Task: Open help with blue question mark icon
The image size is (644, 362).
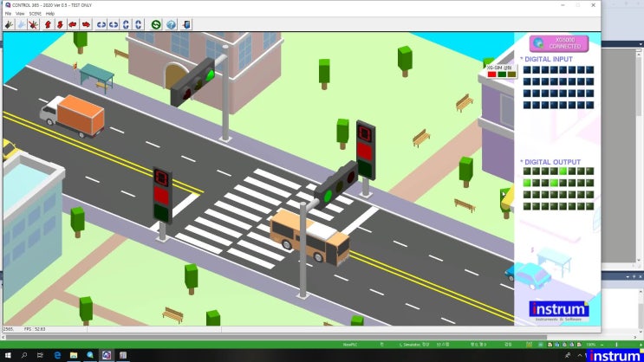Action: (172, 24)
